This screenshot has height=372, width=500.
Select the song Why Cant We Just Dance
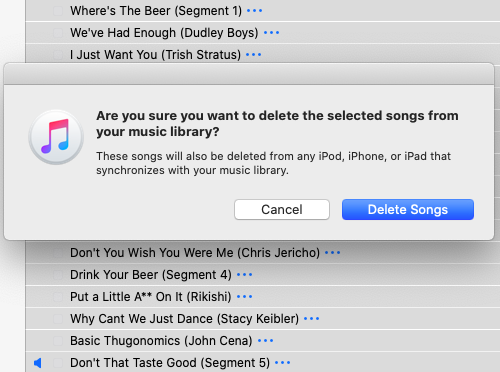[184, 319]
